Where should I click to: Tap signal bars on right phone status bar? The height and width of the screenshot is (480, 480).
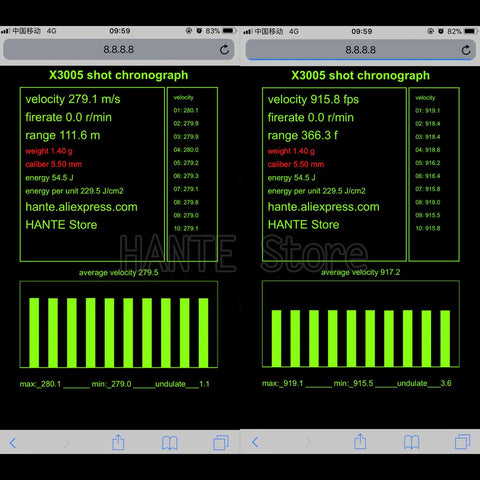(x=247, y=32)
